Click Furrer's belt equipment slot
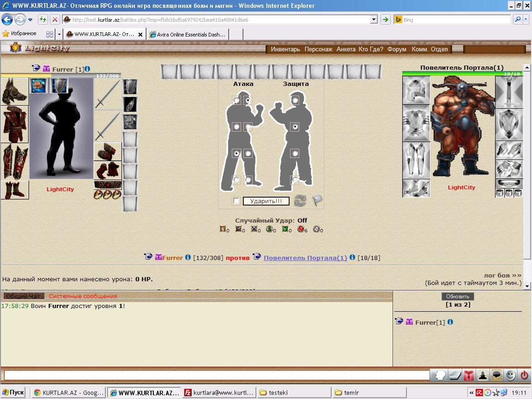This screenshot has height=399, width=532. tap(108, 185)
